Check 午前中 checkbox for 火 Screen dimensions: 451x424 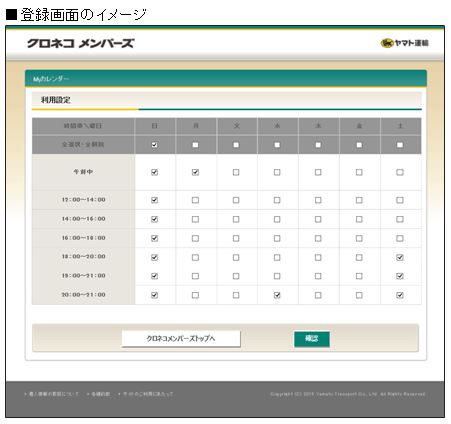(236, 172)
